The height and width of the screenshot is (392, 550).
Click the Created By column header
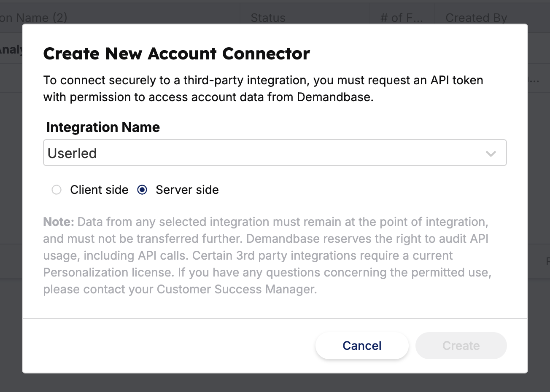(476, 18)
